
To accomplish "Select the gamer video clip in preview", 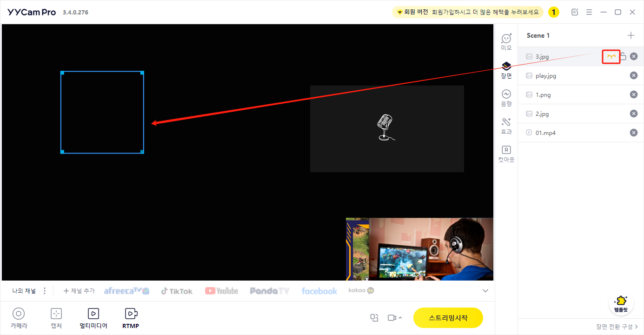I will tap(419, 249).
